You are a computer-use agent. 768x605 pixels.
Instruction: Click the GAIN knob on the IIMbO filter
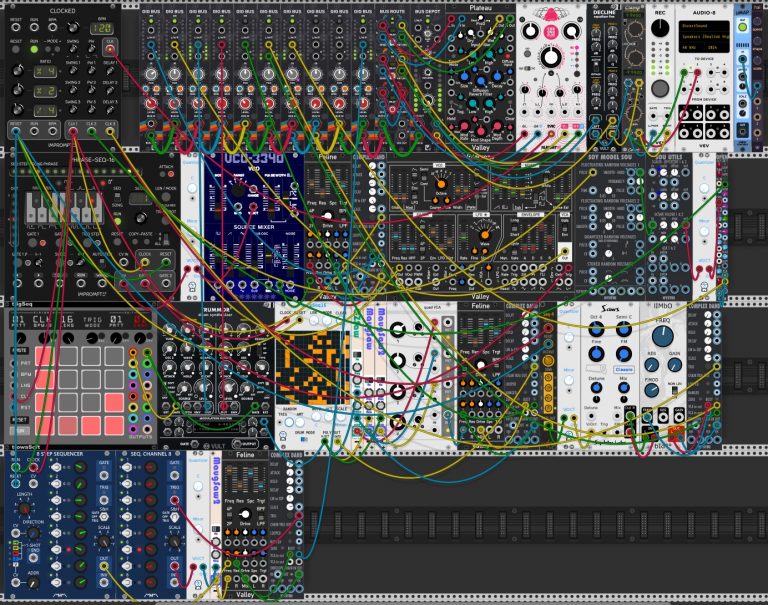pyautogui.click(x=674, y=365)
